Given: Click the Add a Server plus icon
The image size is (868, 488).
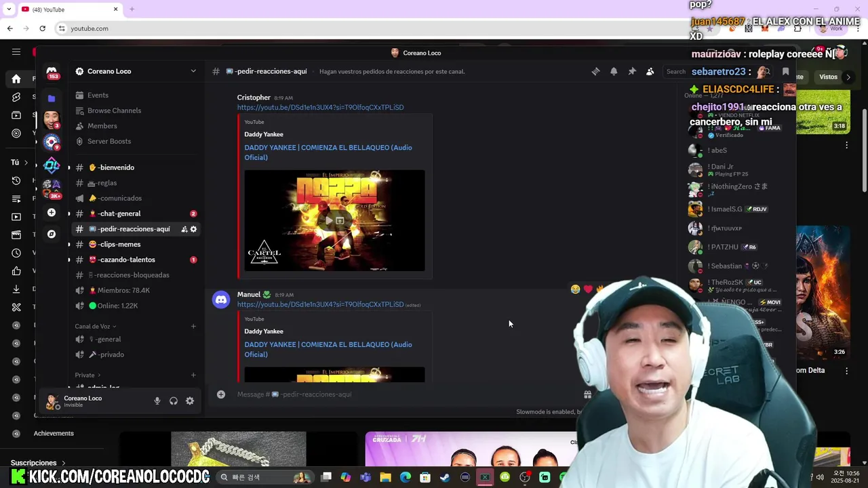Looking at the screenshot, I should (52, 213).
